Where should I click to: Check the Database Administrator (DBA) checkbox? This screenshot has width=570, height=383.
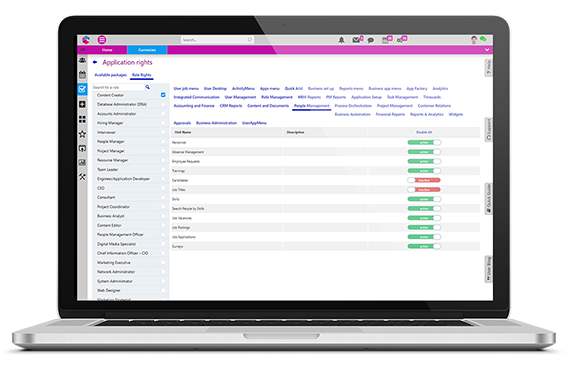[x=163, y=104]
